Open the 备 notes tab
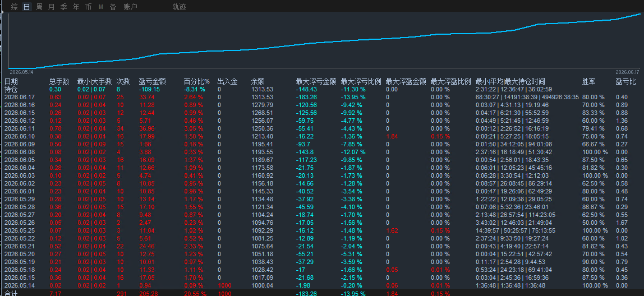Viewport: 644px width, 296px height. click(113, 7)
